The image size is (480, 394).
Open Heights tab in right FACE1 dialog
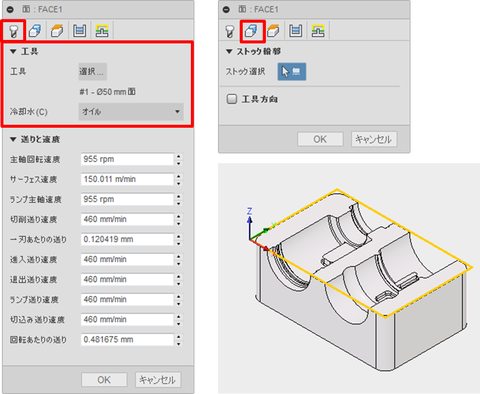pyautogui.click(x=273, y=31)
